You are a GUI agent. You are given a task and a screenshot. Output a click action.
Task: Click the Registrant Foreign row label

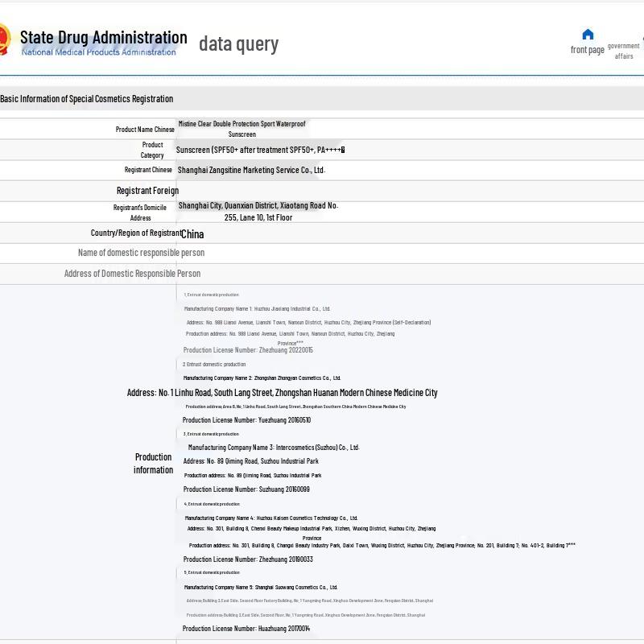[147, 191]
